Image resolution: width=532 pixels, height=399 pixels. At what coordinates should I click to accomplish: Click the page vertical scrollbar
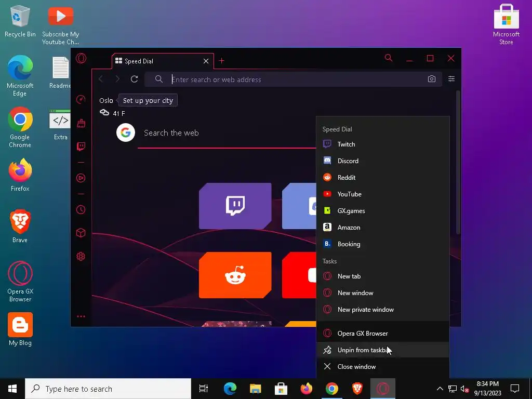click(458, 163)
